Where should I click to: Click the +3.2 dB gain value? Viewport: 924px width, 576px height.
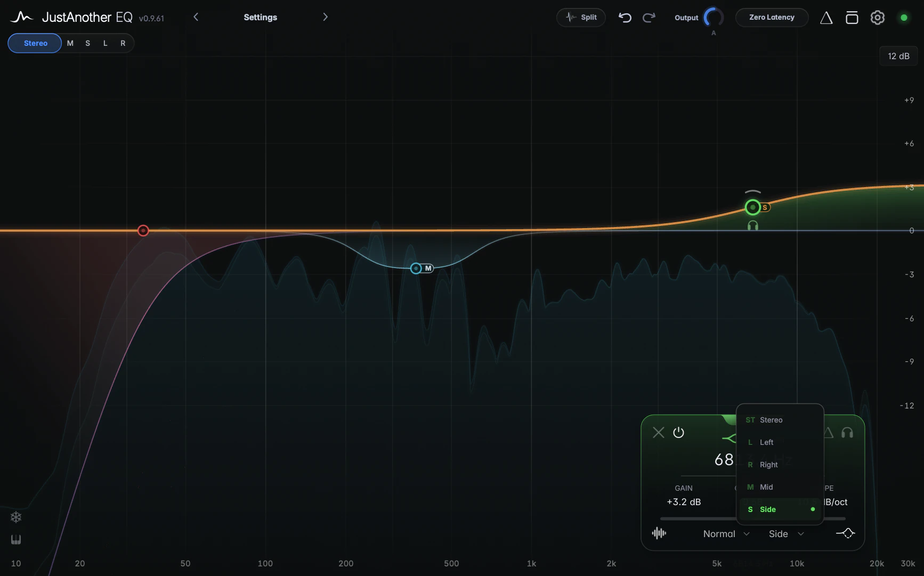tap(684, 502)
